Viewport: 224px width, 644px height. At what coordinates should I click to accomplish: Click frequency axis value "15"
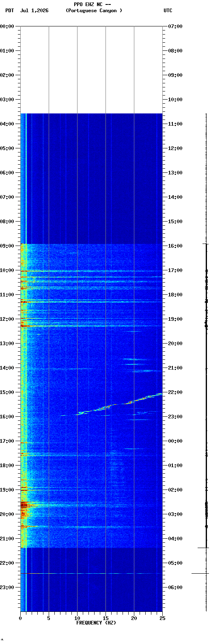tap(106, 618)
